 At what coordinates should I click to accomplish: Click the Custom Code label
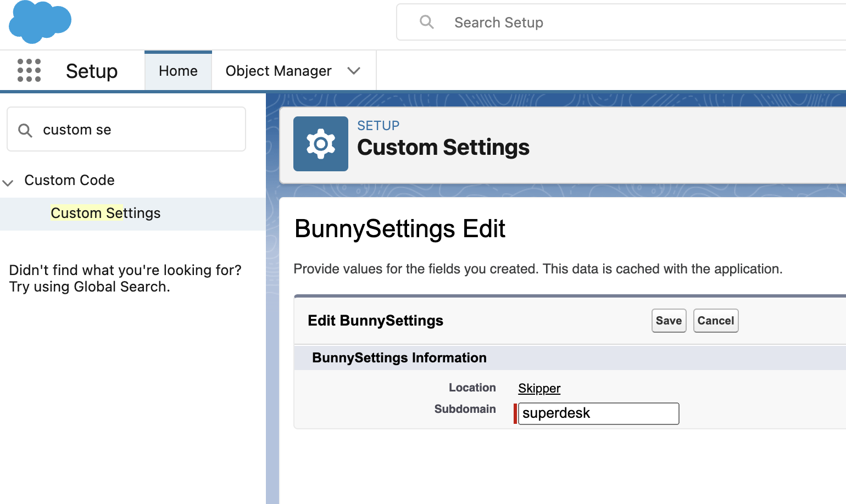(70, 180)
